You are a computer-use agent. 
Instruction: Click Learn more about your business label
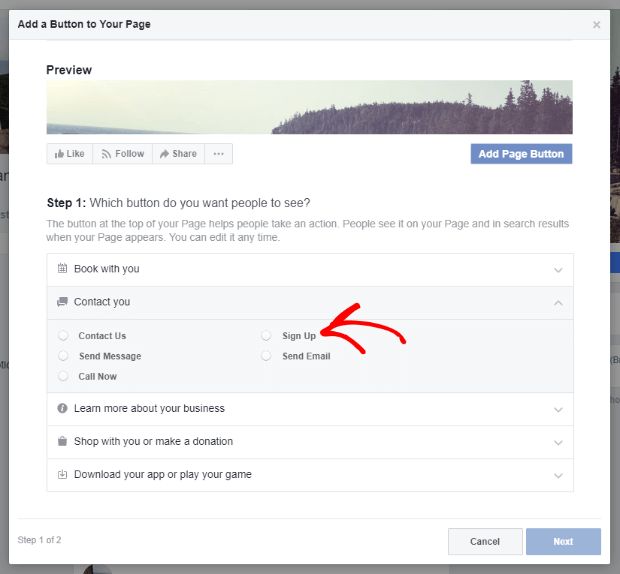(x=149, y=408)
